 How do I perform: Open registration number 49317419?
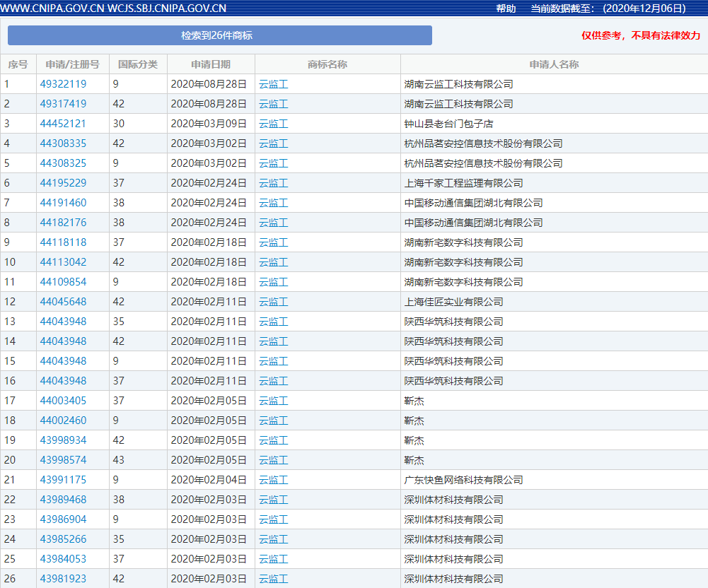coord(63,104)
